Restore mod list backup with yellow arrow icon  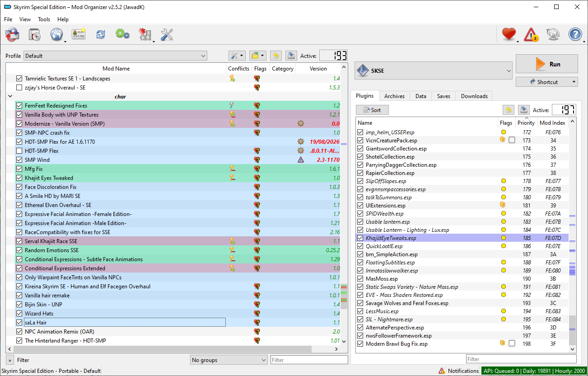point(275,56)
